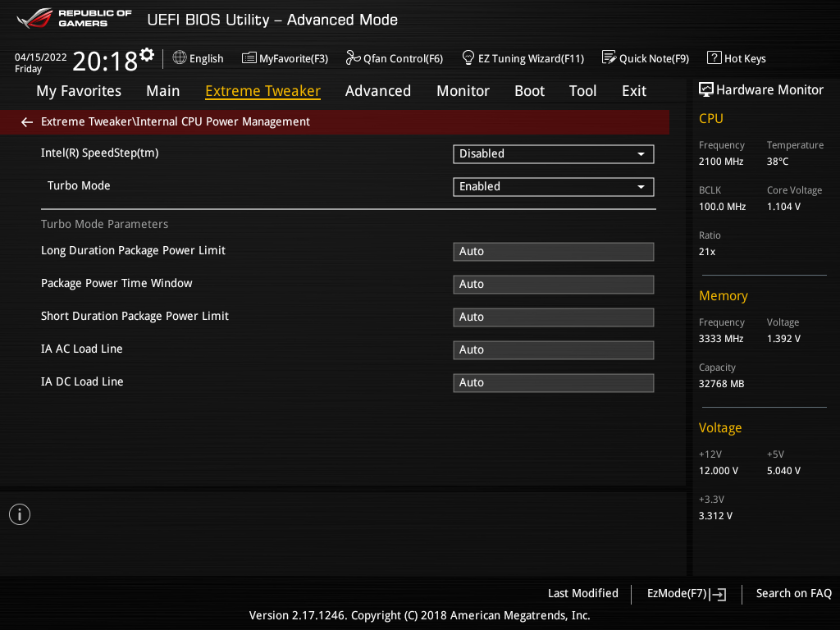Open the clock settings gear icon
Screen dimensions: 840x630
tap(147, 55)
